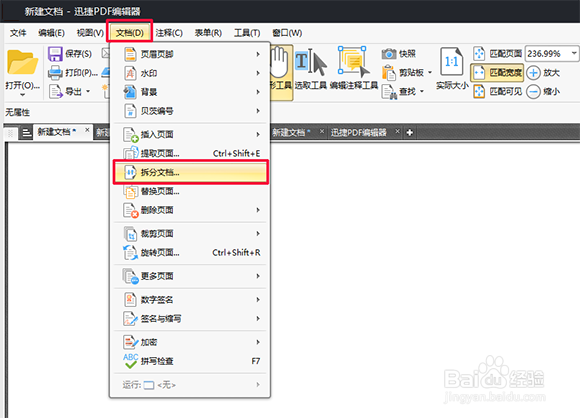The width and height of the screenshot is (580, 418).
Task: Click the 文档(D) menu
Action: click(129, 33)
